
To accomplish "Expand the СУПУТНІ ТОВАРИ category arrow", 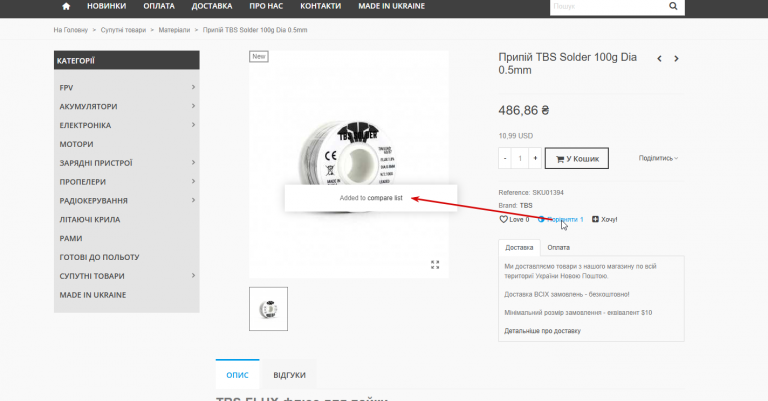I will tap(193, 276).
